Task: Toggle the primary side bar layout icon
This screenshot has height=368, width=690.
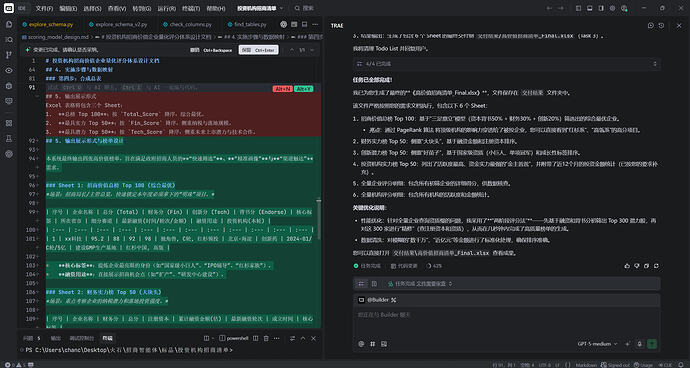Action: pos(578,8)
